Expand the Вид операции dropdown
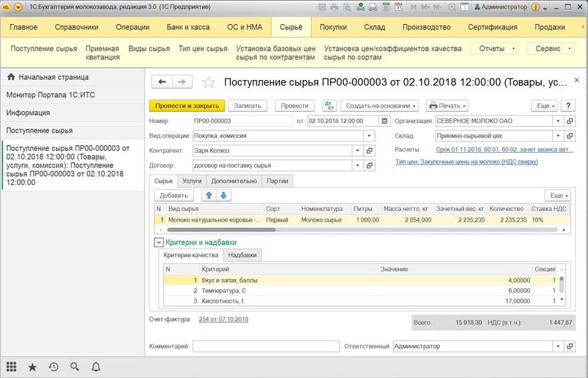Viewport: 588px width, 378px height. point(368,136)
